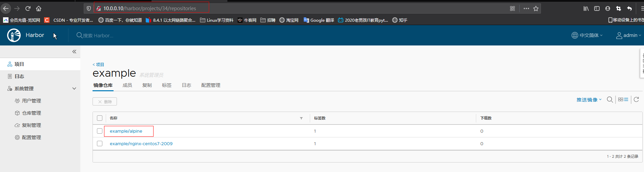
Task: Collapse the sidebar with double chevron
Action: coord(74,52)
